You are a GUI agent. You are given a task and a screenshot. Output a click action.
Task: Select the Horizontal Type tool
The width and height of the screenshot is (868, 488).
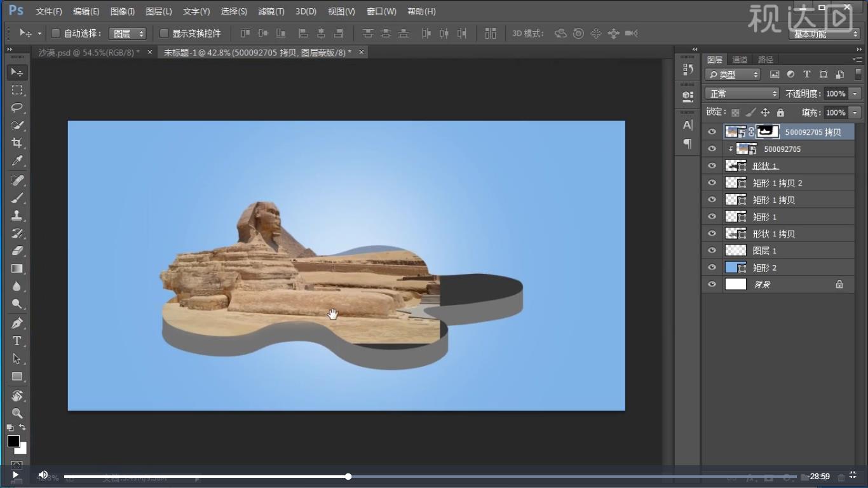[17, 341]
